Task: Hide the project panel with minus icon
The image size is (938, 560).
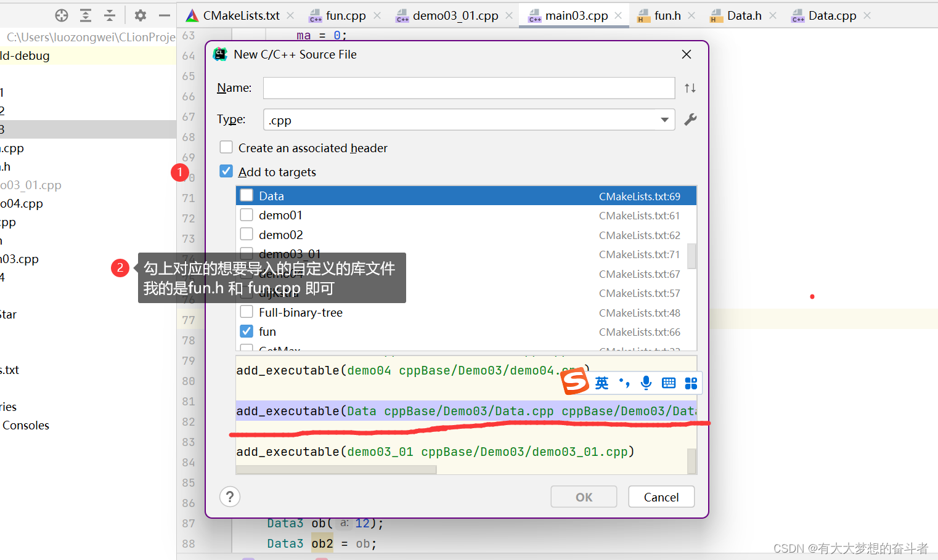Action: tap(165, 15)
